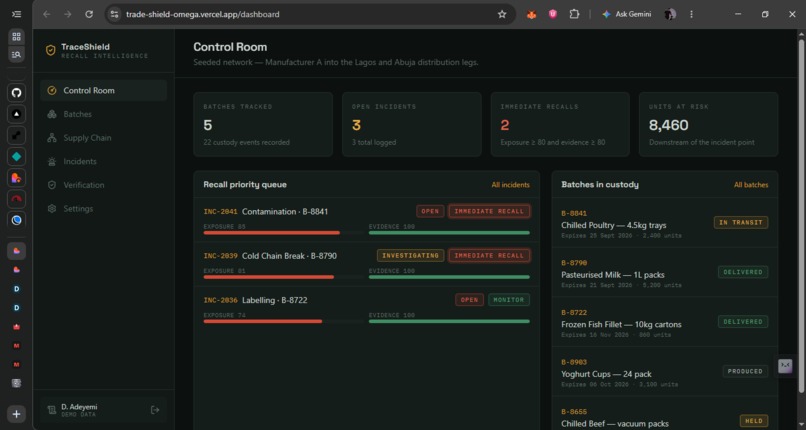Image resolution: width=806 pixels, height=430 pixels.
Task: Go back with the browser back arrow
Action: [47, 14]
